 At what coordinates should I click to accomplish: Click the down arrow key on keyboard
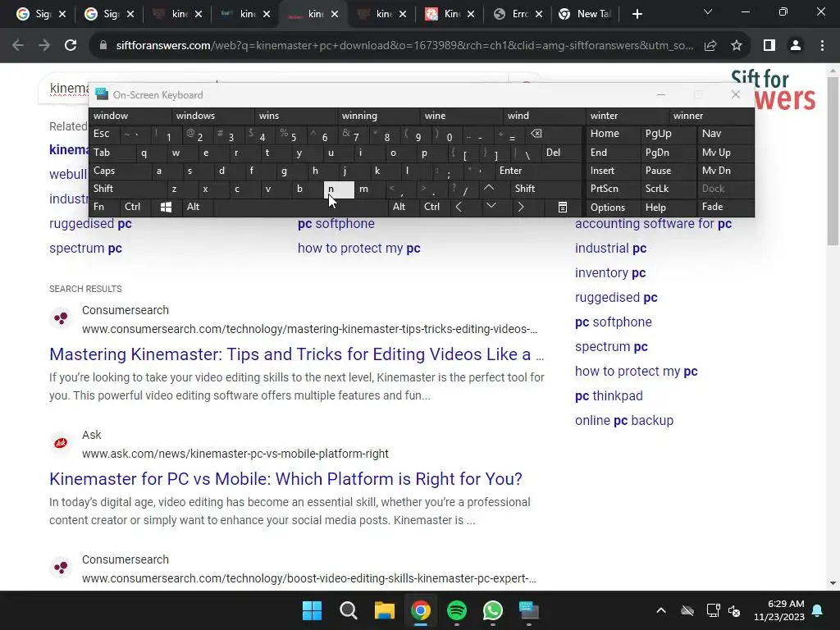click(x=491, y=206)
